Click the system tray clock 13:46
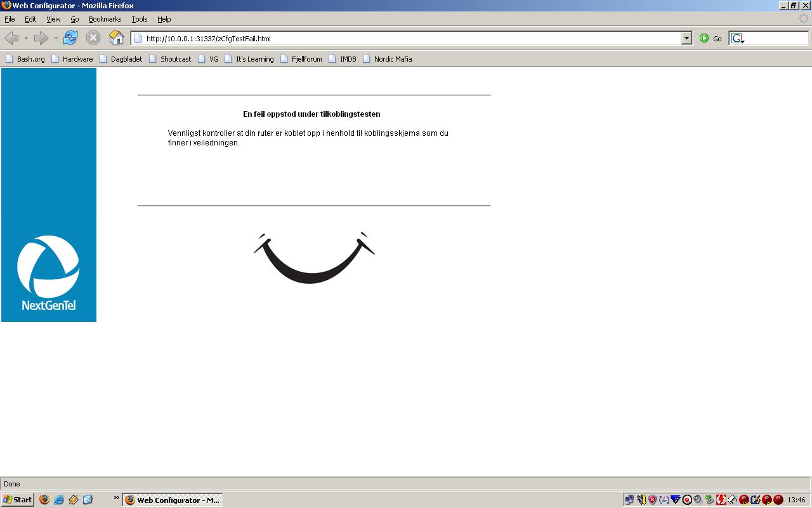The width and height of the screenshot is (812, 508). pos(796,500)
